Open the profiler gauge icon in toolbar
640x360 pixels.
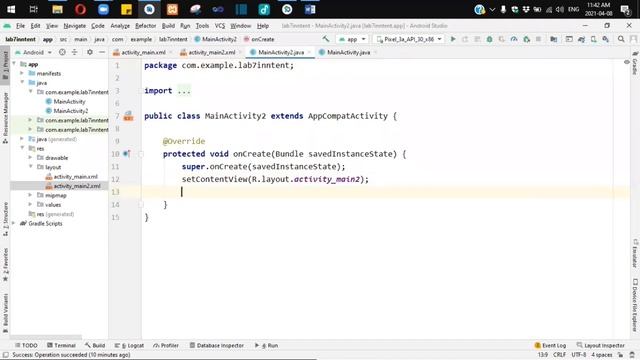[514, 39]
